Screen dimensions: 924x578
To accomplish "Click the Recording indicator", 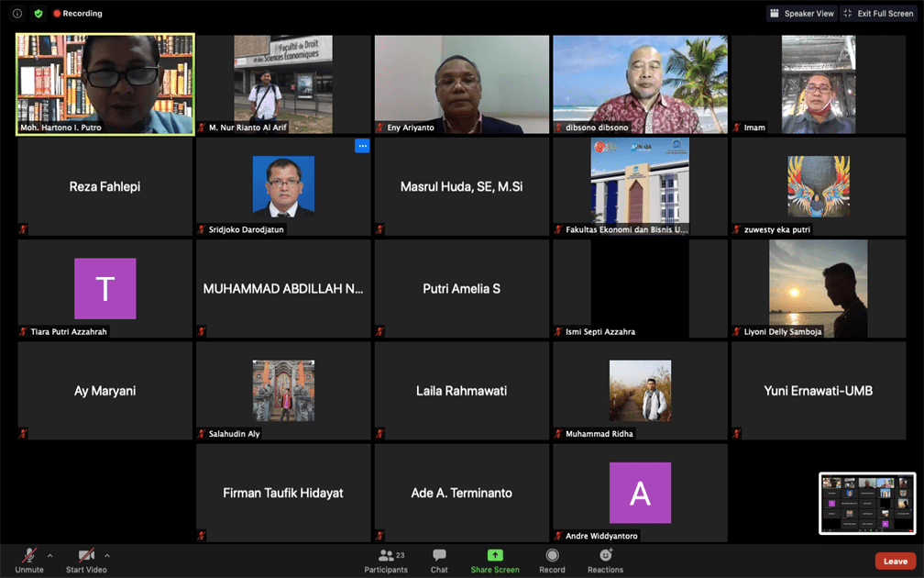I will [x=78, y=14].
